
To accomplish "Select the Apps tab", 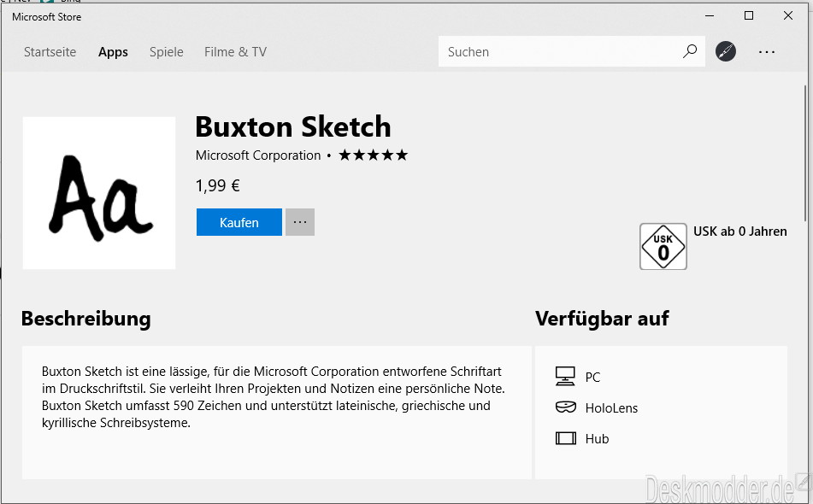I will point(113,52).
